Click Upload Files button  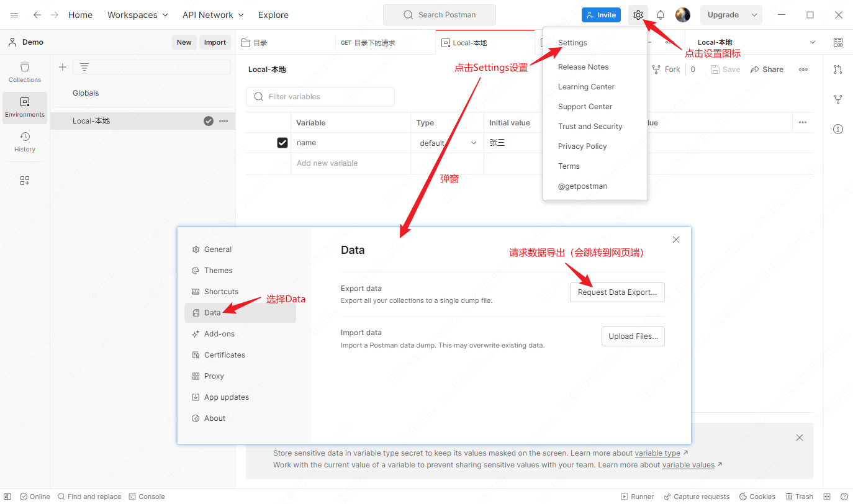(x=633, y=336)
